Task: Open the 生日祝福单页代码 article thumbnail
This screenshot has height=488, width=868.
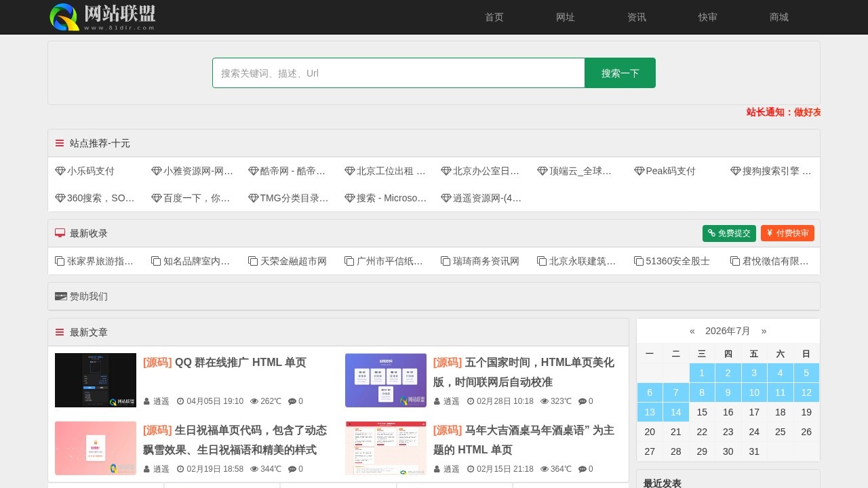Action: (x=96, y=448)
